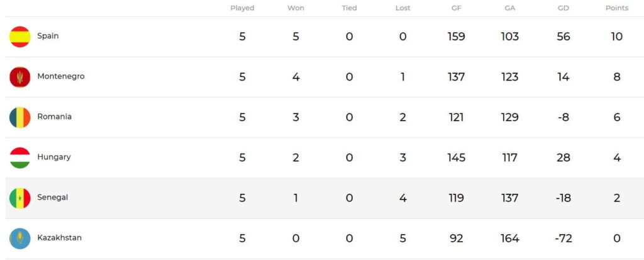Click the Hungary flag icon
Image resolution: width=644 pixels, height=260 pixels.
(20, 157)
